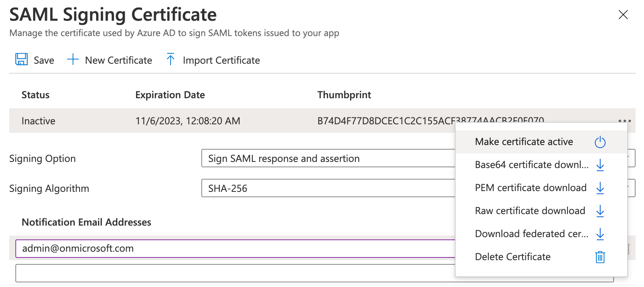The height and width of the screenshot is (287, 644).
Task: Click the Import Certificate button label
Action: pyautogui.click(x=221, y=60)
